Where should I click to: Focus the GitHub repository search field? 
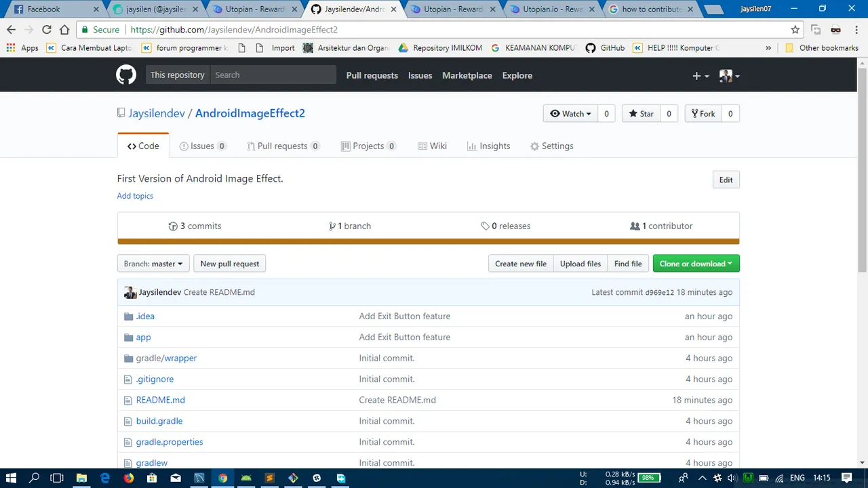pos(273,75)
